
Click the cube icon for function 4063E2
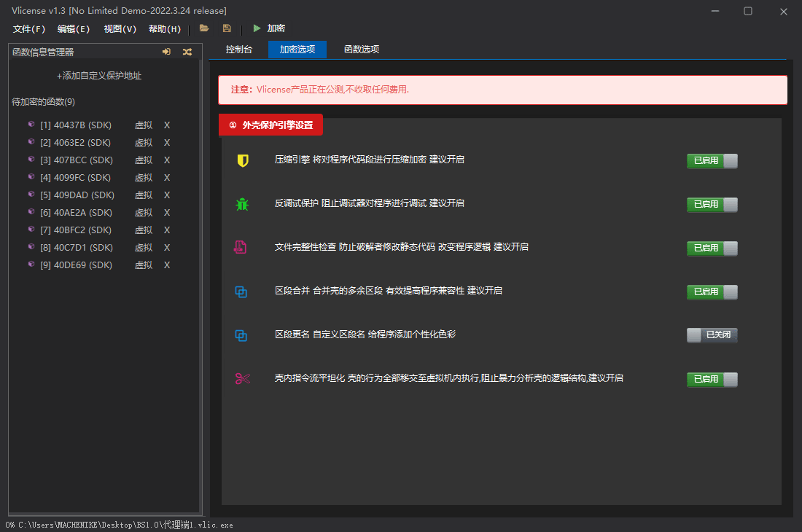pyautogui.click(x=31, y=141)
